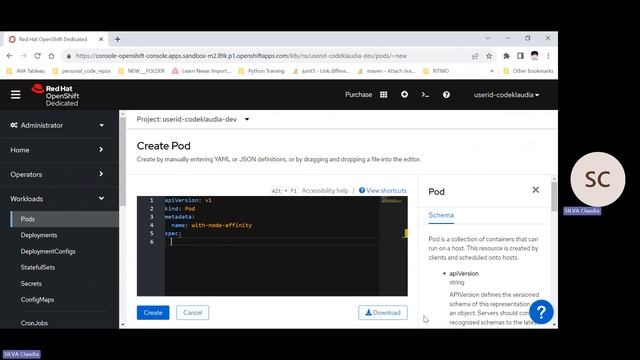This screenshot has width=640, height=360.
Task: Click the YAML editor minimap
Action: (393, 245)
